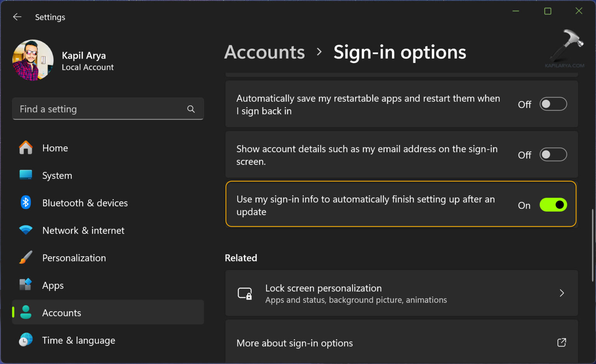Click the vertical scrollbar thumb

pyautogui.click(x=593, y=245)
